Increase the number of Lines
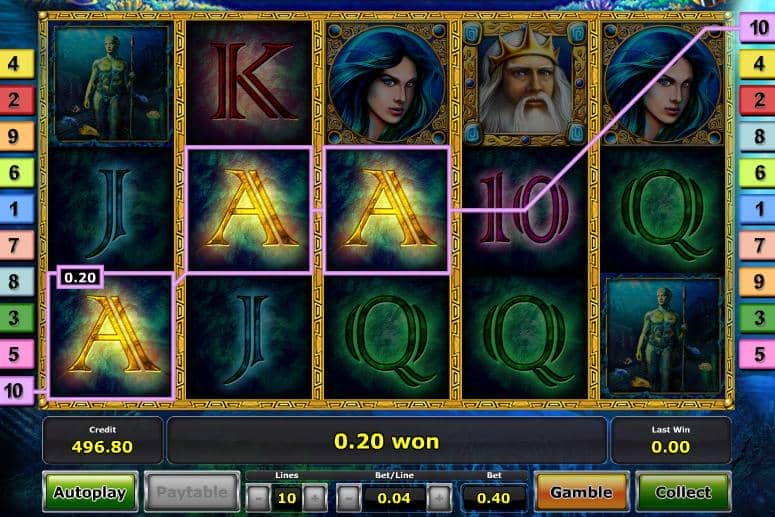This screenshot has height=517, width=775. pos(315,498)
